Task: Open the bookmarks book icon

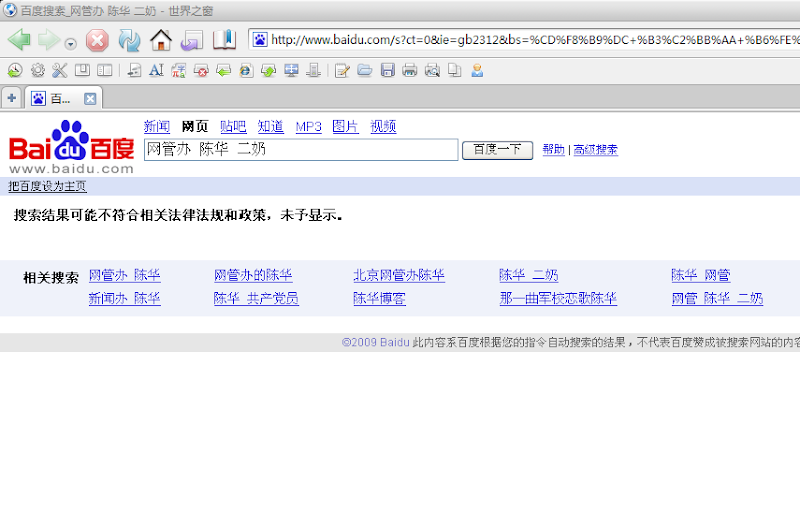Action: (x=224, y=40)
